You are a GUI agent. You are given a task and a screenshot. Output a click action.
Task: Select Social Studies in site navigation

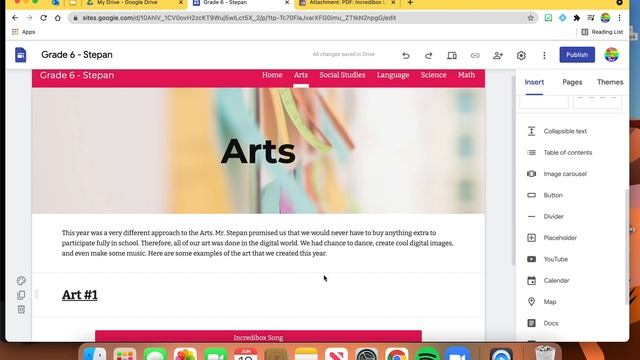pyautogui.click(x=342, y=75)
